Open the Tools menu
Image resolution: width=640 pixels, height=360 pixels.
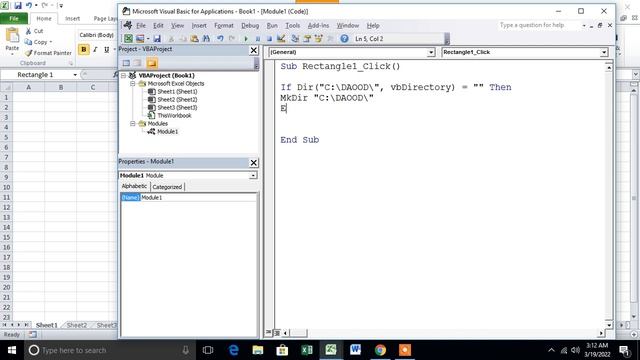293,25
